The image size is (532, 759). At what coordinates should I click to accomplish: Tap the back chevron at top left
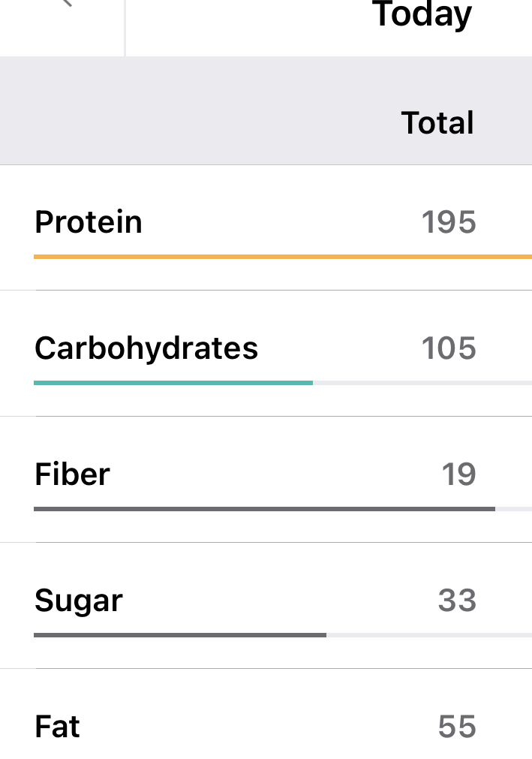point(66,4)
